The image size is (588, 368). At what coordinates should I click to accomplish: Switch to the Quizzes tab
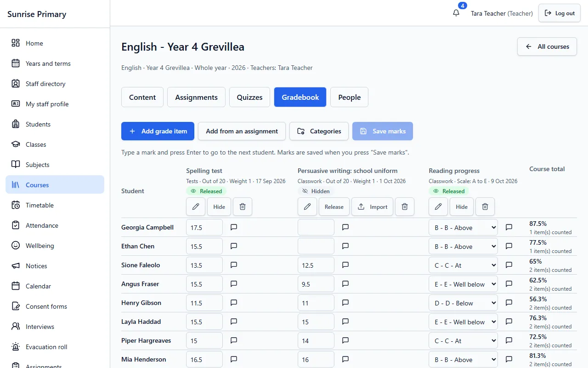250,97
